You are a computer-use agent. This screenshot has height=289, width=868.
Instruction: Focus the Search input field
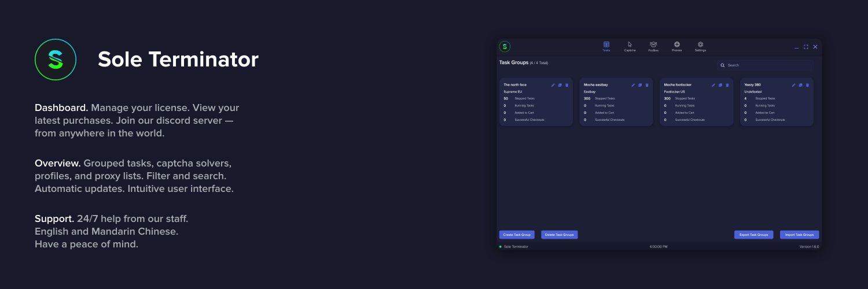(765, 65)
